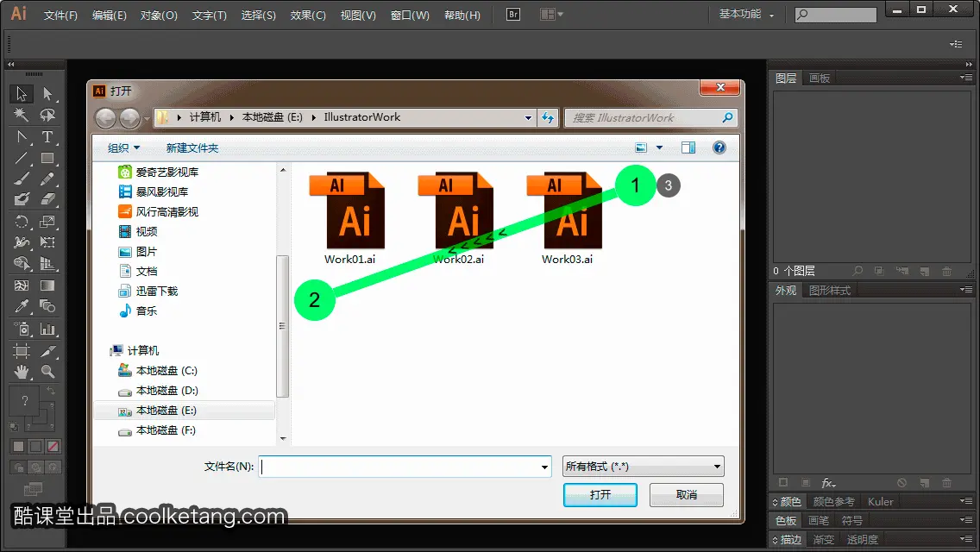The height and width of the screenshot is (552, 980).
Task: Select the Free Transform tool
Action: pyautogui.click(x=47, y=242)
